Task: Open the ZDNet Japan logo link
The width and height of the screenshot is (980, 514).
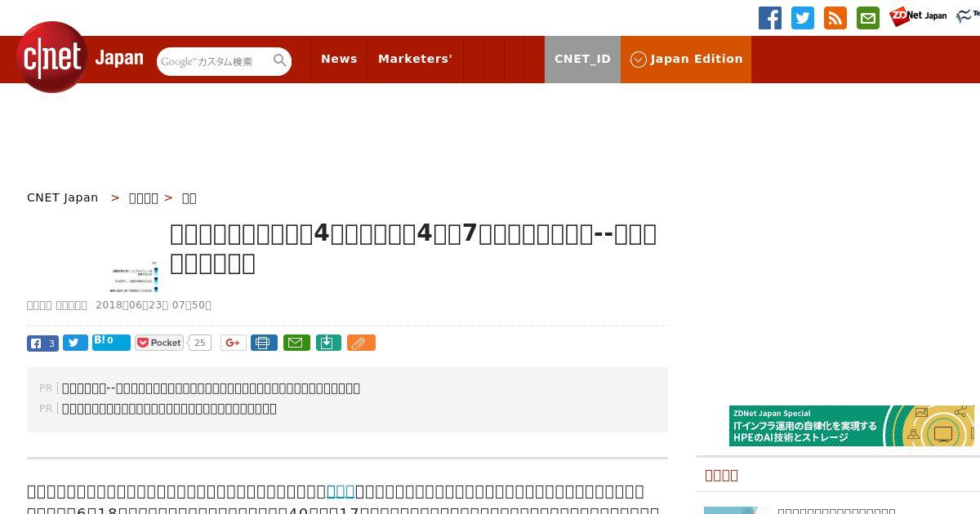Action: pyautogui.click(x=918, y=16)
